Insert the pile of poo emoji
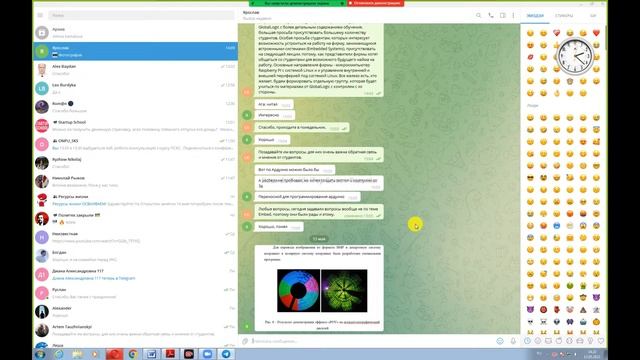Image resolution: width=640 pixels, height=360 pixels. (583, 310)
